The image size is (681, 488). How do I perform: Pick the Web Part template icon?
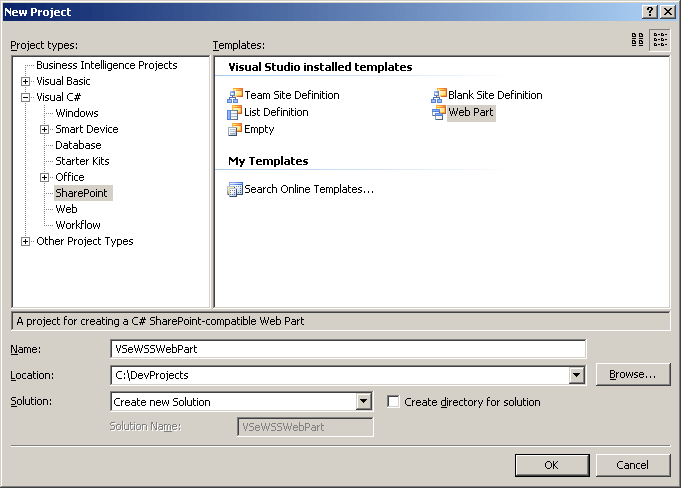[x=439, y=113]
